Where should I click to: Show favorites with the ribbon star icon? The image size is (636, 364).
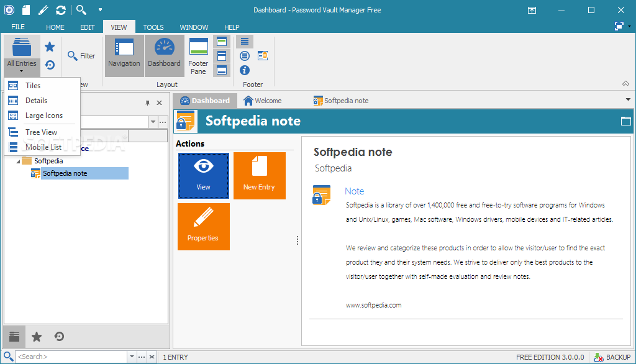click(x=50, y=47)
